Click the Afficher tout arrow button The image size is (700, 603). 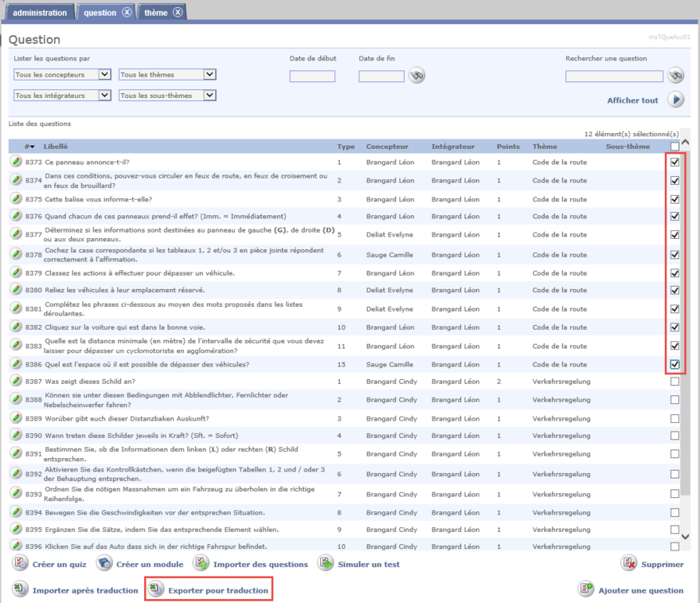click(676, 100)
